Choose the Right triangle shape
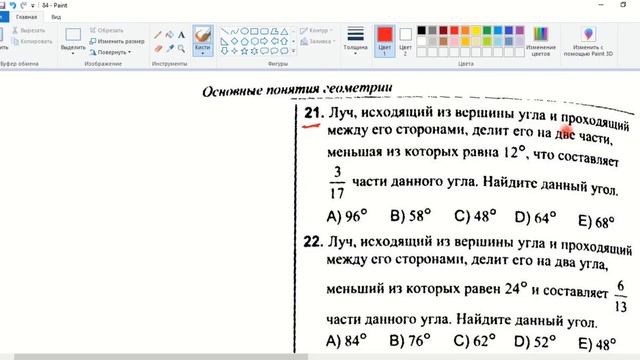The height and width of the screenshot is (360, 640). click(x=224, y=41)
